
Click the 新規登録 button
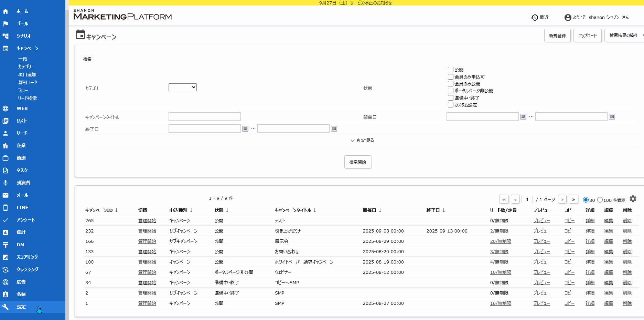pos(557,35)
